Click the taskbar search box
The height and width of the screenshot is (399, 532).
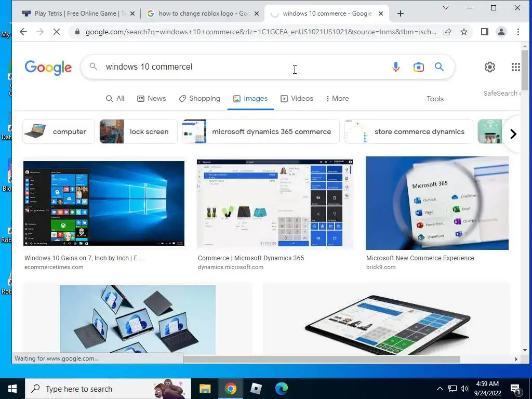pos(108,389)
